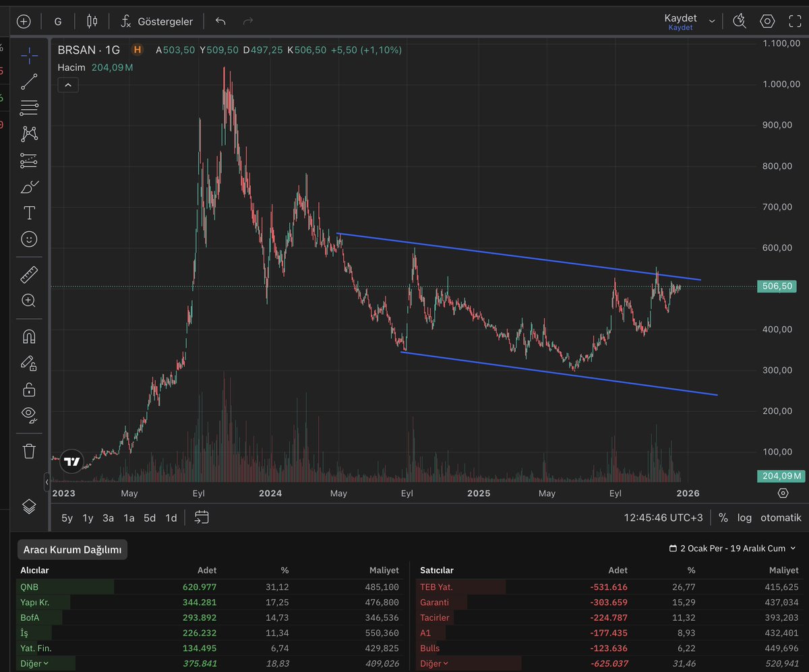
Task: Select the 5y time range
Action: 67,518
